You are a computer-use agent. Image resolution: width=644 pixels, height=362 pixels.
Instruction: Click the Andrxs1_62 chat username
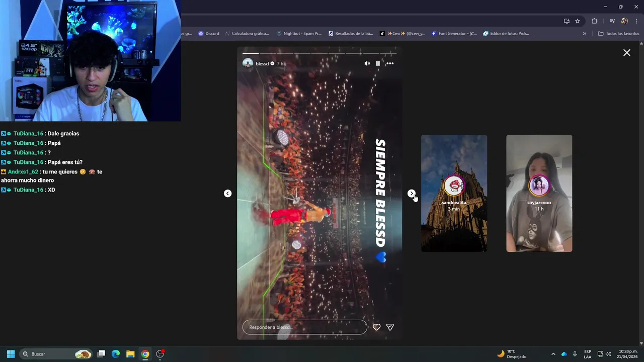pyautogui.click(x=23, y=172)
